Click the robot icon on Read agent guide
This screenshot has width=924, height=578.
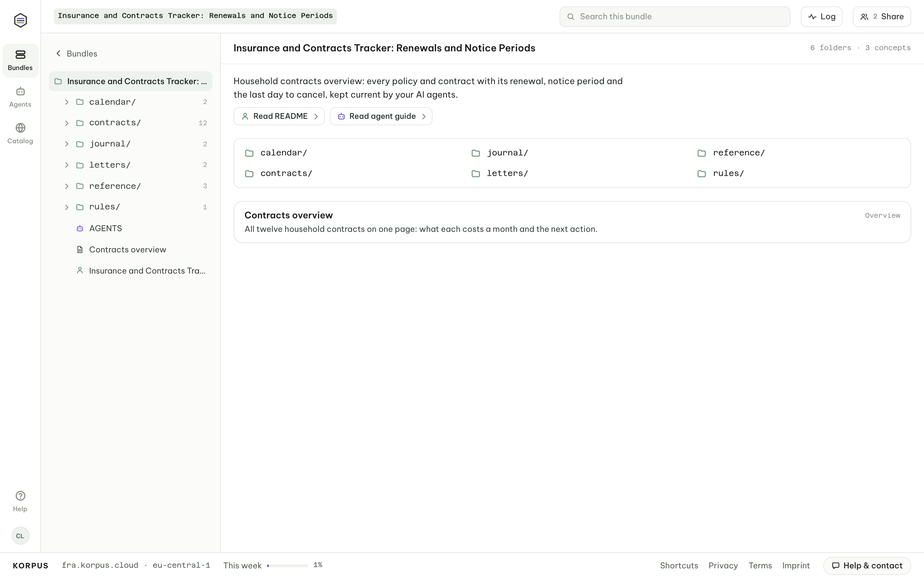pos(341,116)
